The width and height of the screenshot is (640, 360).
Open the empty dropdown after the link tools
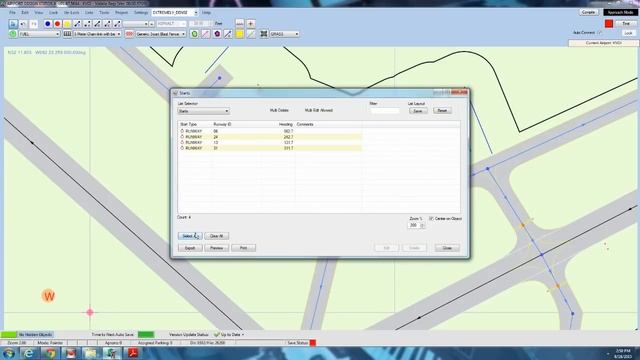[136, 24]
